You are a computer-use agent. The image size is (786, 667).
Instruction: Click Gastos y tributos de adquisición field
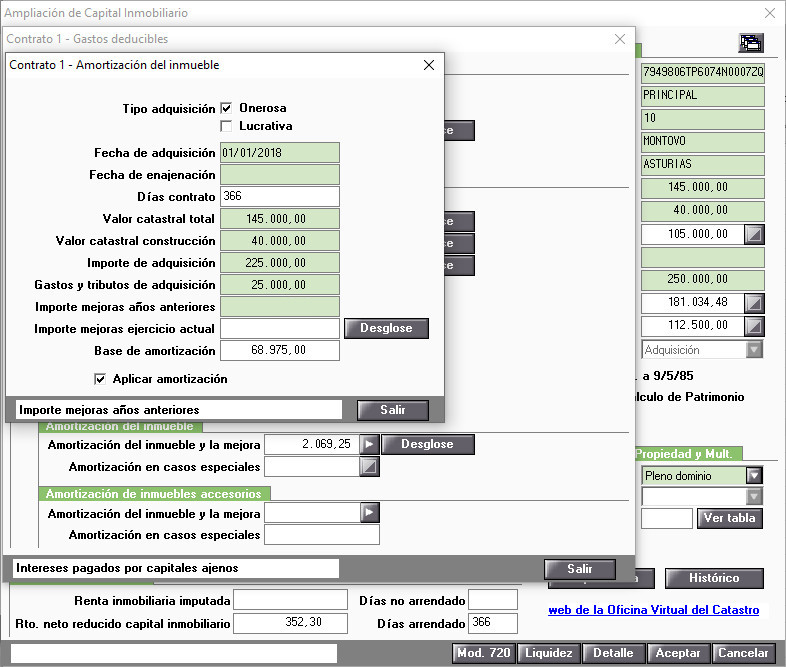coord(280,285)
